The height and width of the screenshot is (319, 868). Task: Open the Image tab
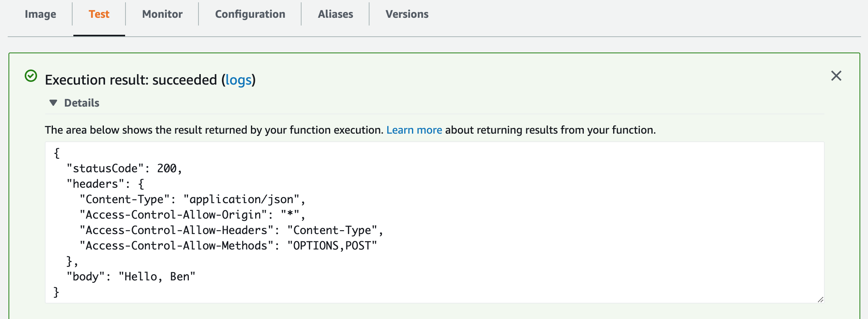[40, 14]
